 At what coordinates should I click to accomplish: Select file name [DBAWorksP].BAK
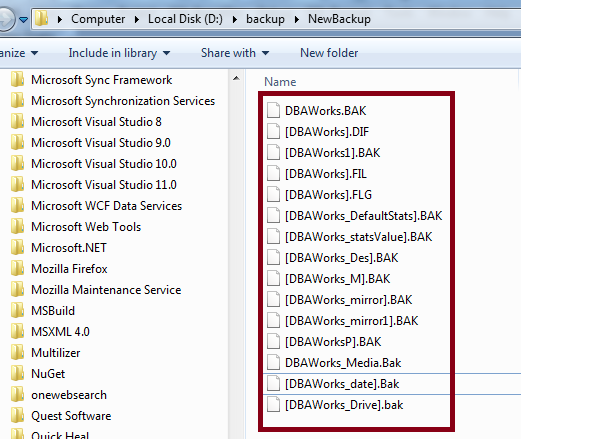333,342
